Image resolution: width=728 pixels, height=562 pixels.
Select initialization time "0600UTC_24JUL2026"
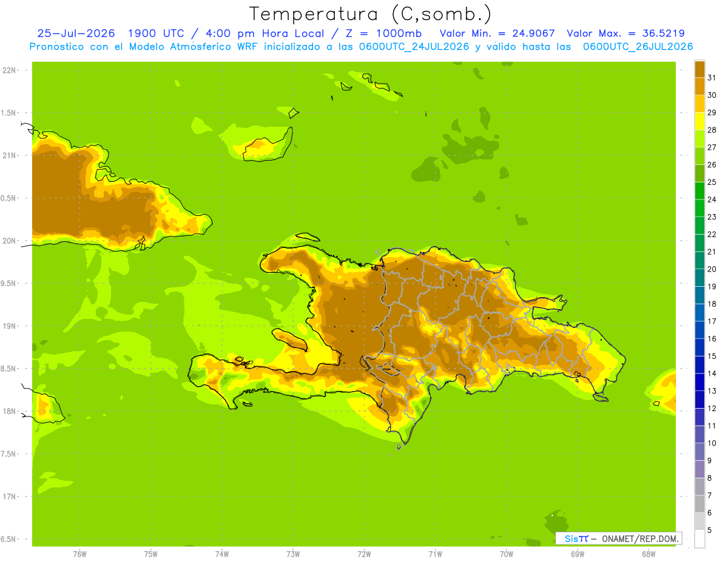click(414, 47)
